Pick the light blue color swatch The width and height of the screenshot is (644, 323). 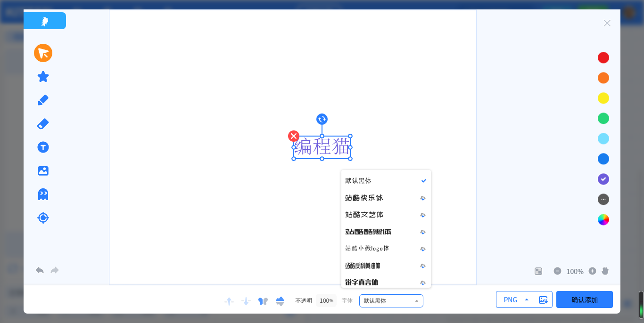point(603,138)
